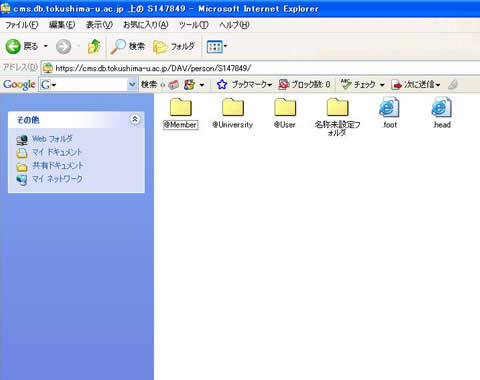480x380 pixels.
Task: Open the ブックマーク star dropdown
Action: [244, 85]
